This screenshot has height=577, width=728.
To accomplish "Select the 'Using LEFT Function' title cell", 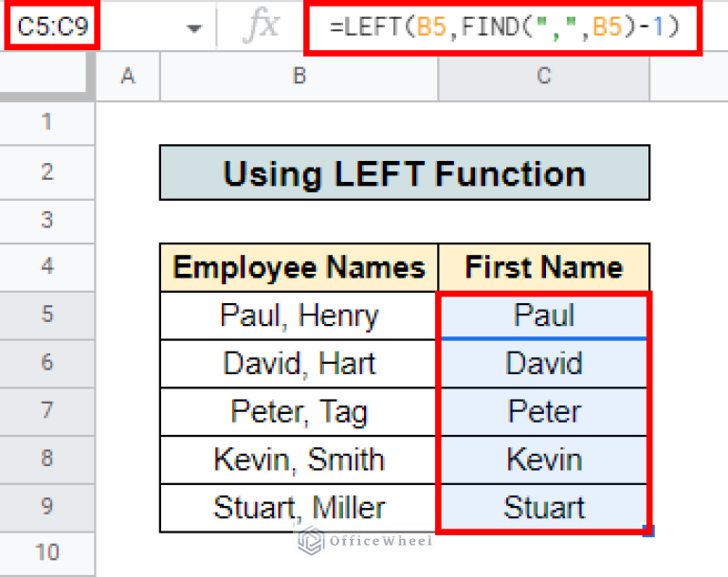I will pos(404,172).
